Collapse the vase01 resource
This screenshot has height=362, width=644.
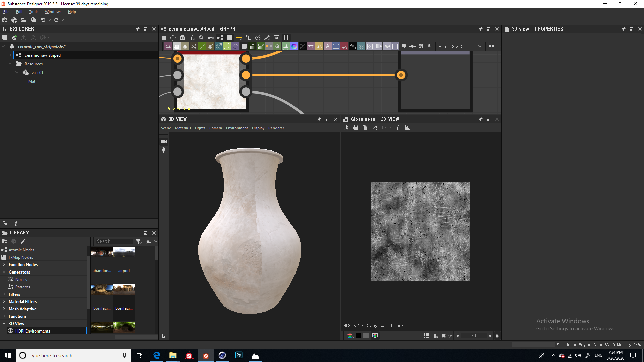17,72
